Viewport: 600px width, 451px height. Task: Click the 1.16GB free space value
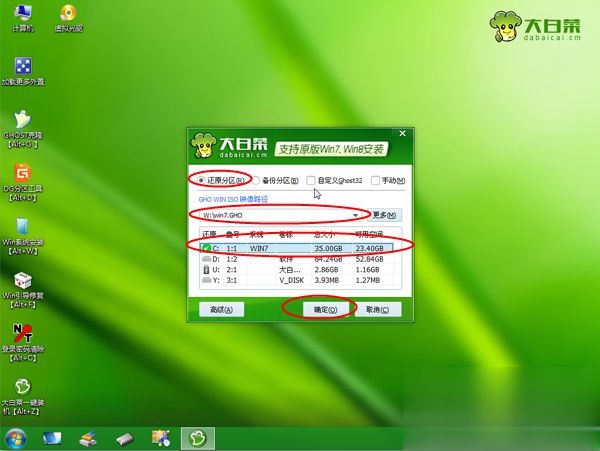(367, 270)
